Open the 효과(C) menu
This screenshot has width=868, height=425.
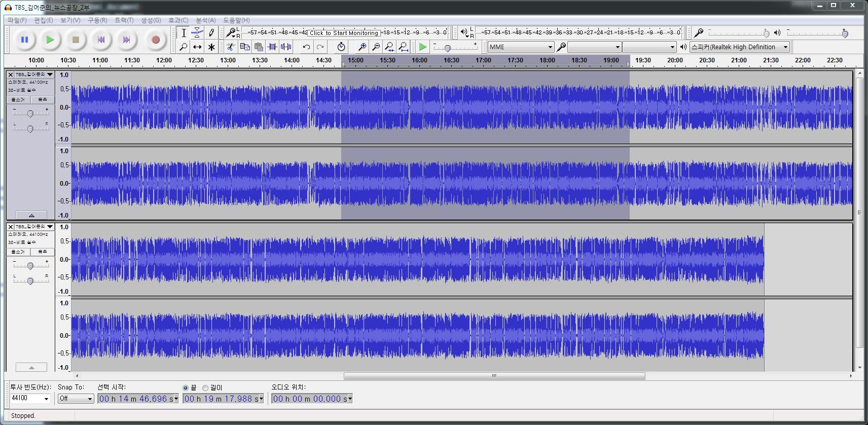coord(178,20)
